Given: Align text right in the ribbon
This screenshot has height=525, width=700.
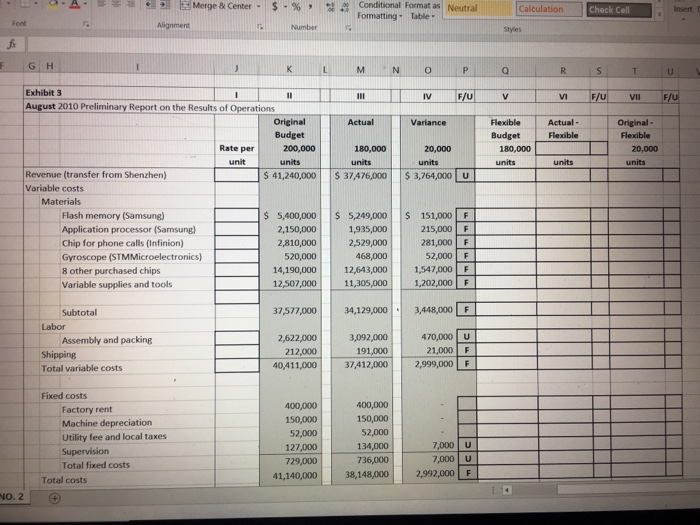Looking at the screenshot, I should [x=130, y=4].
